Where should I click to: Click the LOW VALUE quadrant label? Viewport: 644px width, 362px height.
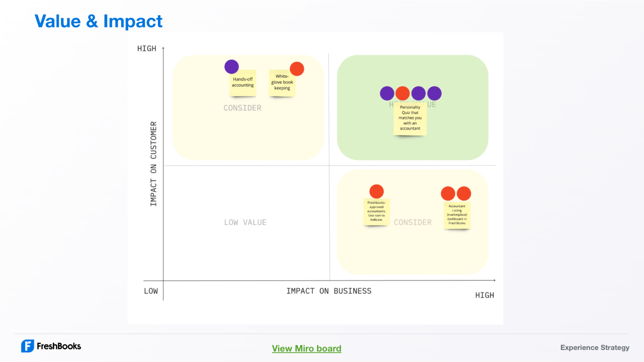tap(245, 222)
